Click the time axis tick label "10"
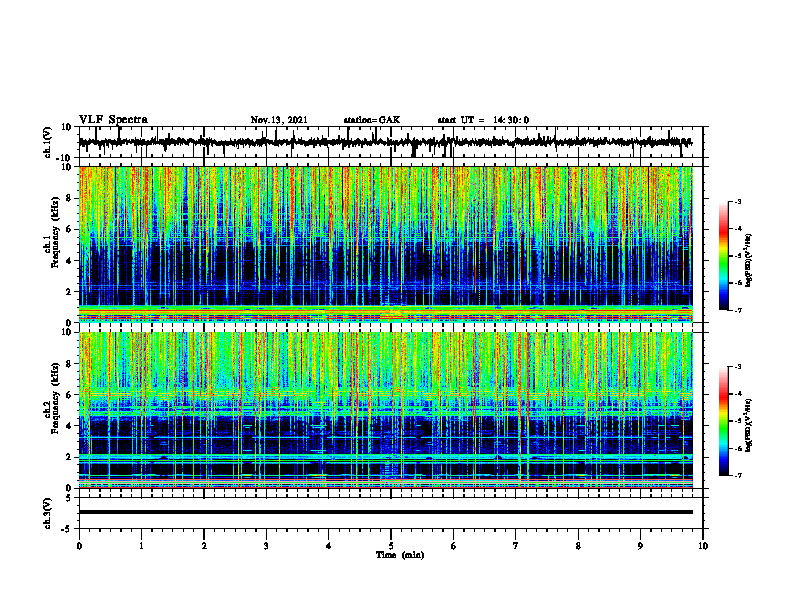Image resolution: width=792 pixels, height=612 pixels. click(x=703, y=546)
